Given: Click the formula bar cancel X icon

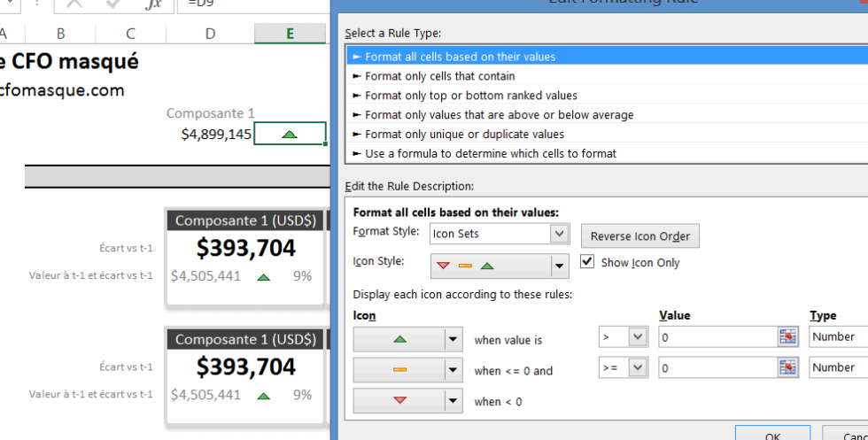Looking at the screenshot, I should (x=74, y=4).
